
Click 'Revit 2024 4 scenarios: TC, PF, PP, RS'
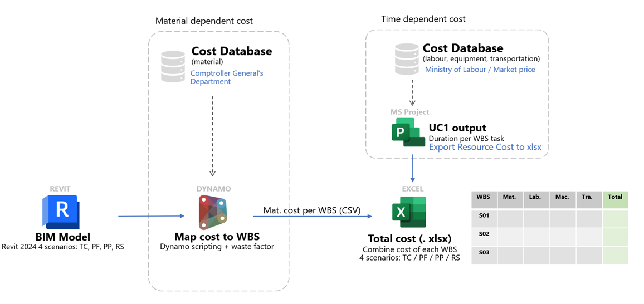(x=64, y=247)
